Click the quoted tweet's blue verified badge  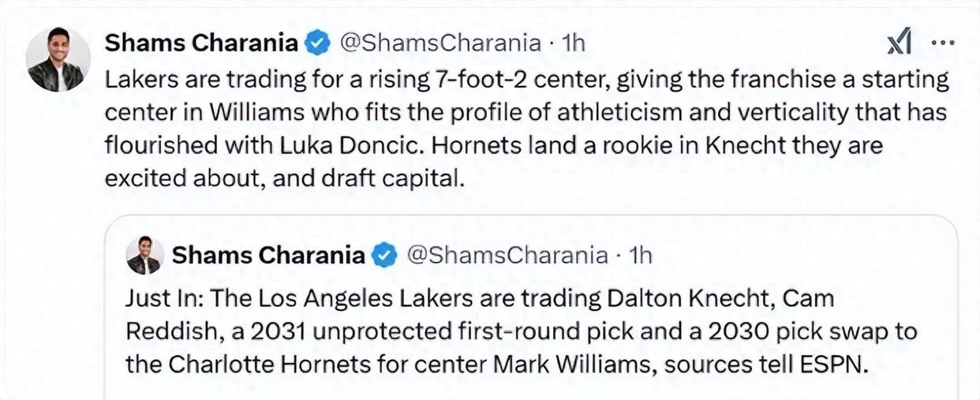point(384,256)
